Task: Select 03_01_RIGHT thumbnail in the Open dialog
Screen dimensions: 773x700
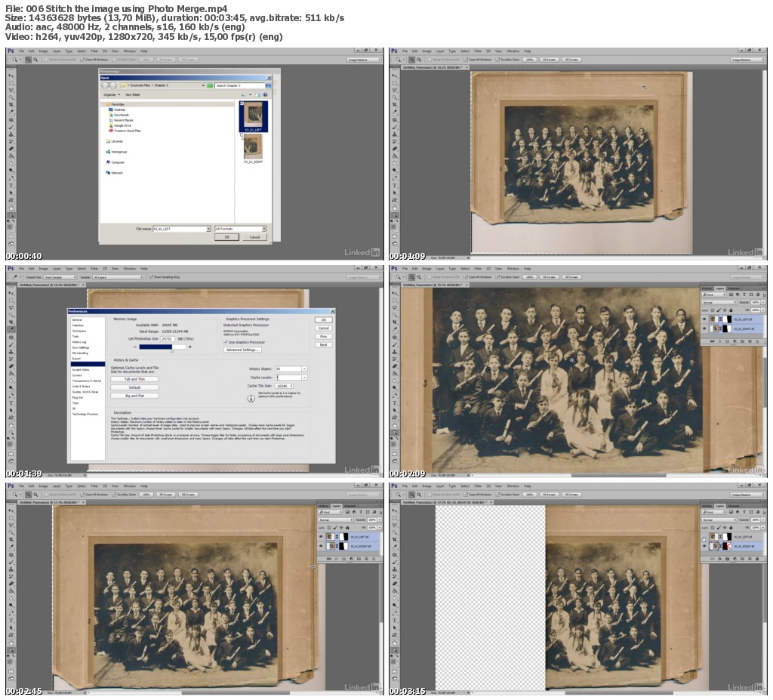Action: 253,147
